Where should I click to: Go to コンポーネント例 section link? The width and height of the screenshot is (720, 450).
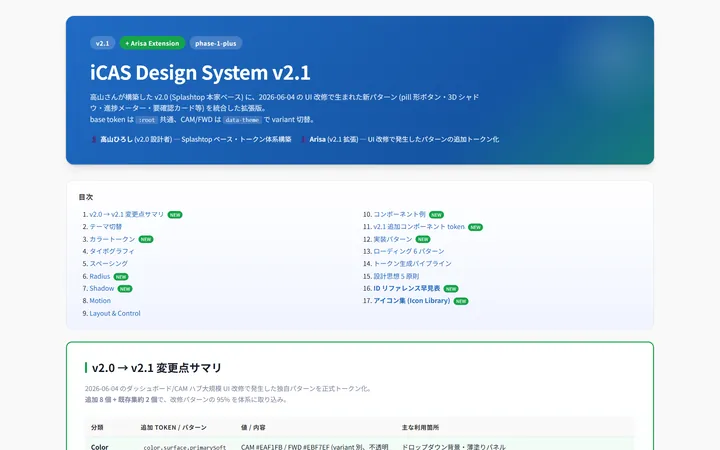(399, 214)
